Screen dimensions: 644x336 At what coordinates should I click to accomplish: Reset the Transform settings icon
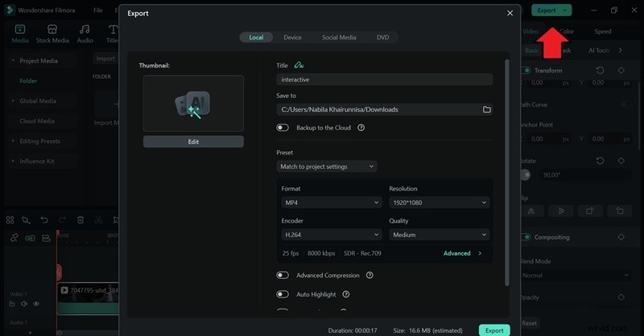pos(600,71)
